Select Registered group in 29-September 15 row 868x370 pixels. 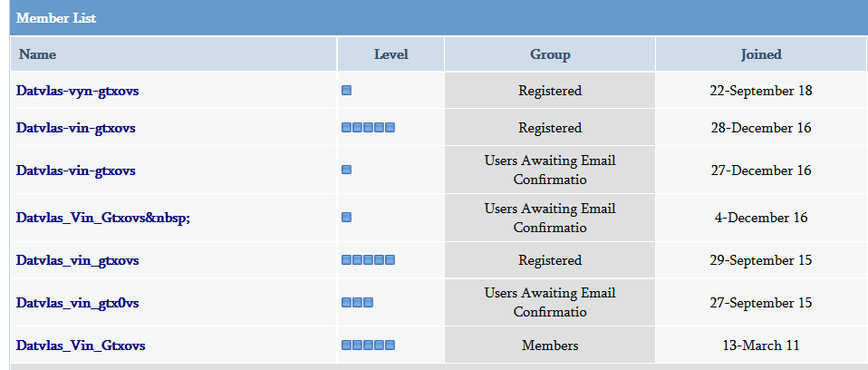point(550,260)
